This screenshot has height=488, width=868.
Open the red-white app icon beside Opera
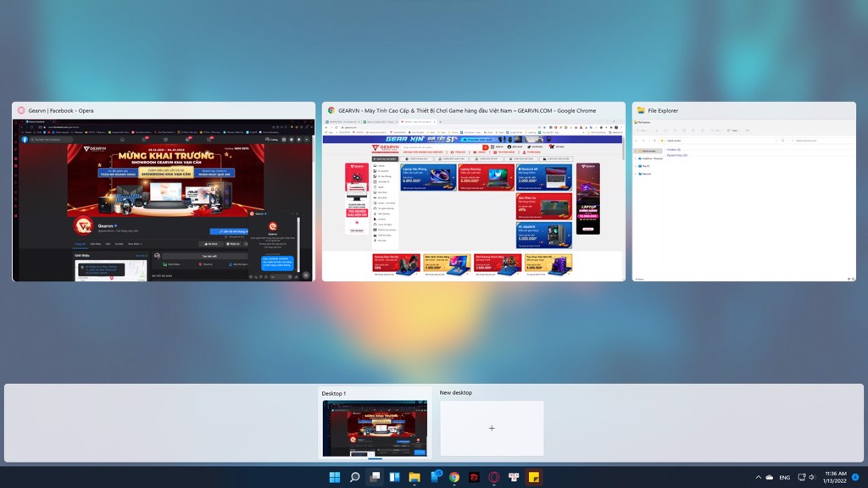coord(514,477)
